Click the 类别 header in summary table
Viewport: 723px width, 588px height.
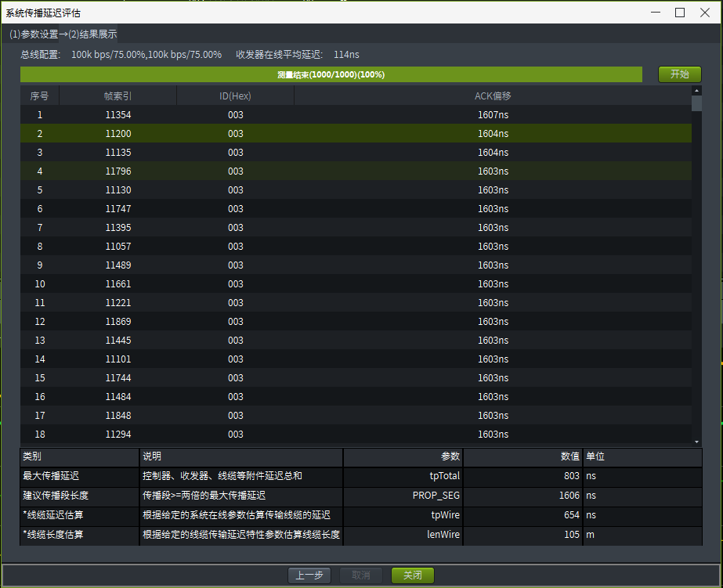(79, 456)
